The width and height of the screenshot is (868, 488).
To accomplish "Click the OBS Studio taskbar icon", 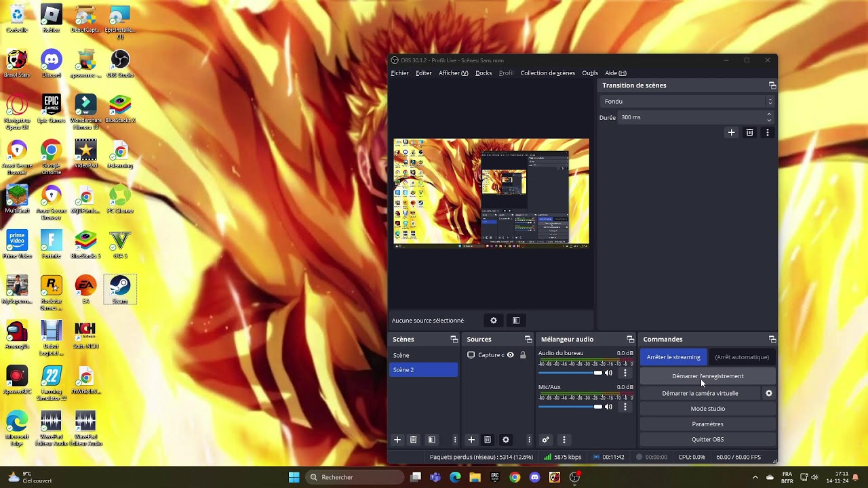I will [574, 477].
